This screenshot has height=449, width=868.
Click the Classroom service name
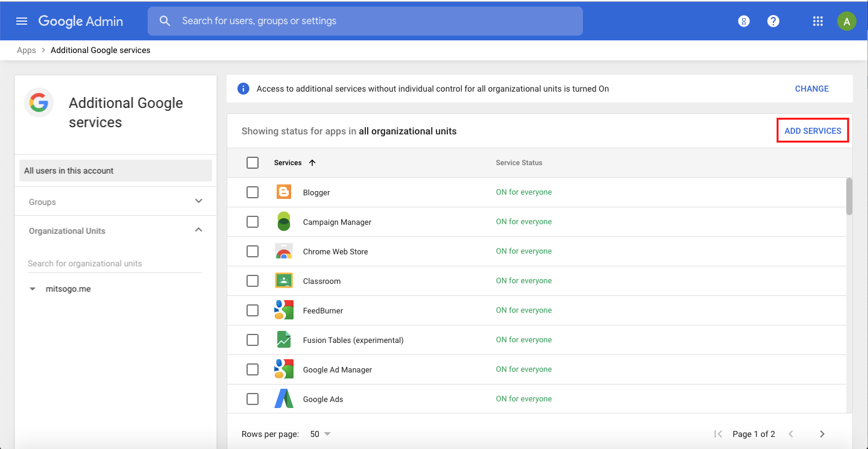coord(322,281)
